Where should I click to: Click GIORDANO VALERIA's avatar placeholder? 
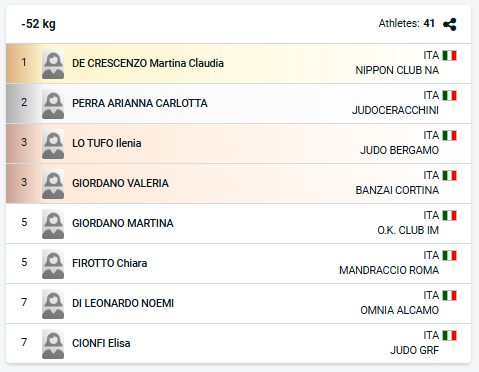53,184
